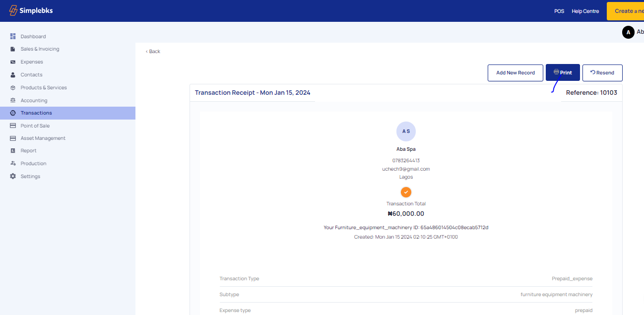
Task: Click the orange checkmark status badge
Action: [x=406, y=192]
